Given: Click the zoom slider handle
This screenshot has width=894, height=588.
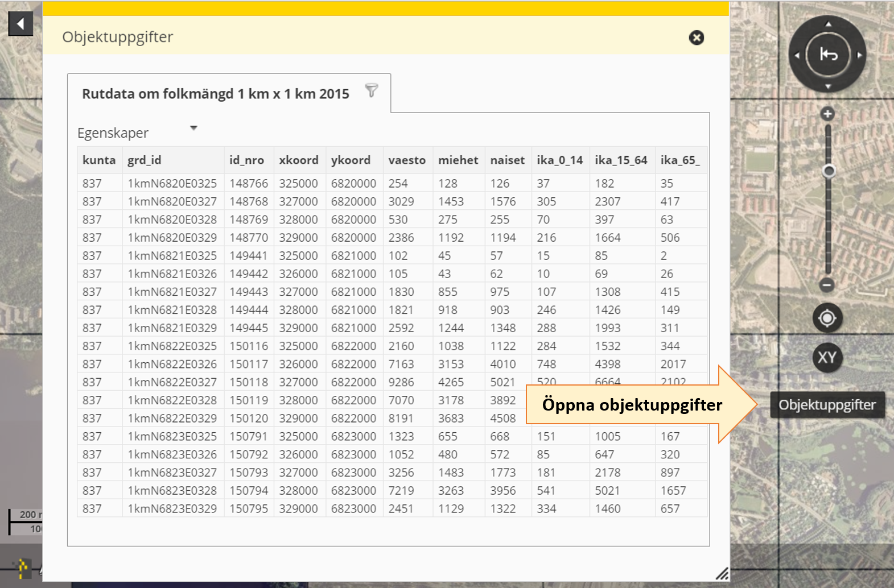Looking at the screenshot, I should coord(829,171).
